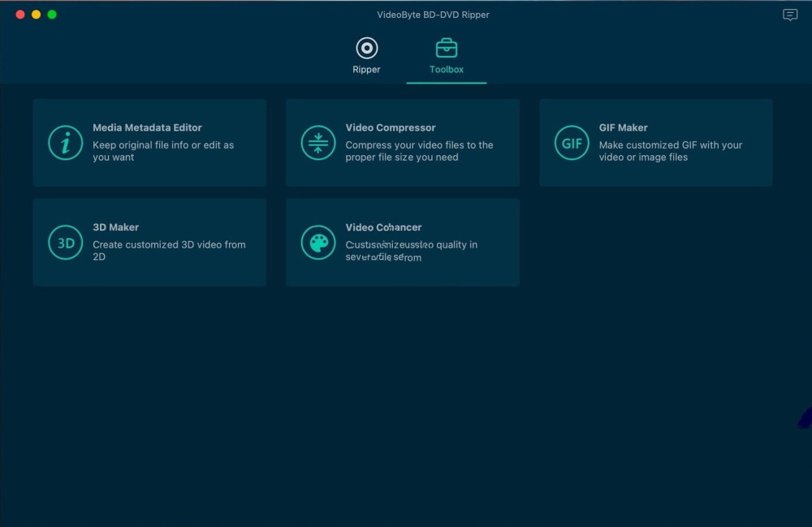Screen dimensions: 812x527
Task: Open GIF Maker title
Action: click(x=623, y=127)
